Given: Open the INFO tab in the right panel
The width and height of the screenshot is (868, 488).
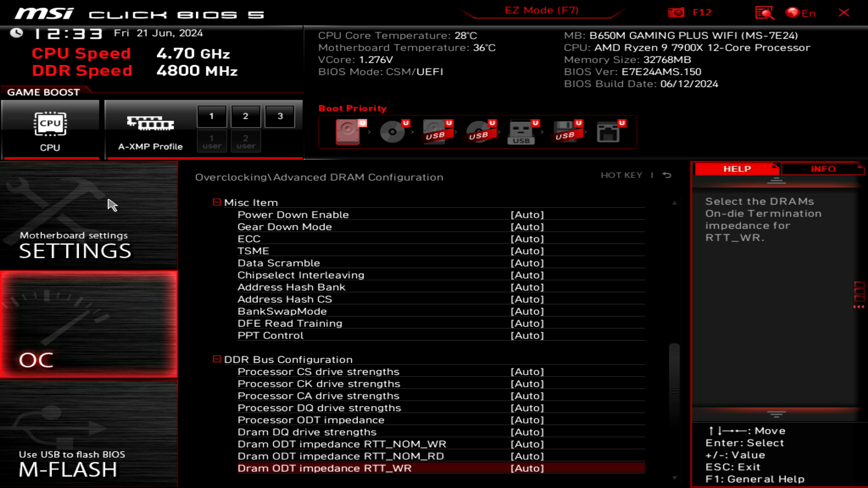Looking at the screenshot, I should 823,169.
